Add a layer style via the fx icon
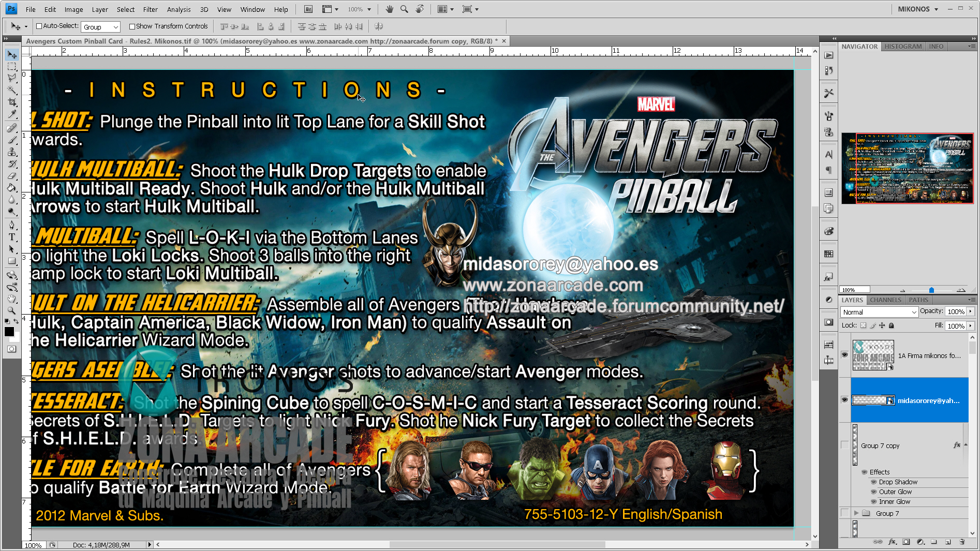Screen dimensions: 980x551 coord(892,542)
